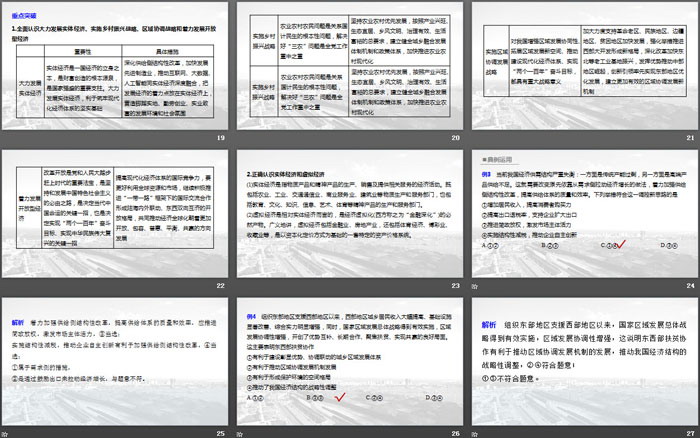Click the animation star icon under slide 26
This screenshot has width=700, height=438.
pyautogui.click(x=240, y=434)
